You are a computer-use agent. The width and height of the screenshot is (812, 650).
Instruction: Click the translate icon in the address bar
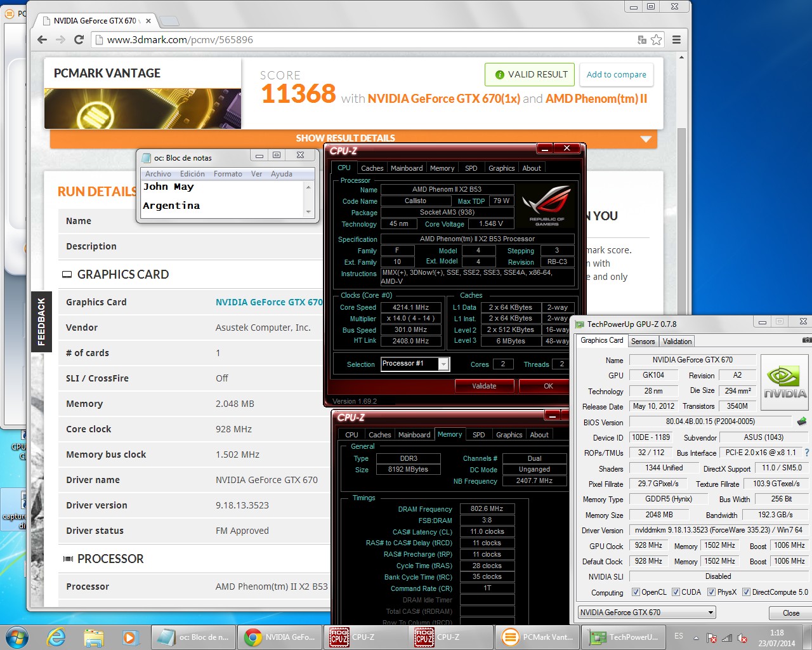tap(642, 40)
